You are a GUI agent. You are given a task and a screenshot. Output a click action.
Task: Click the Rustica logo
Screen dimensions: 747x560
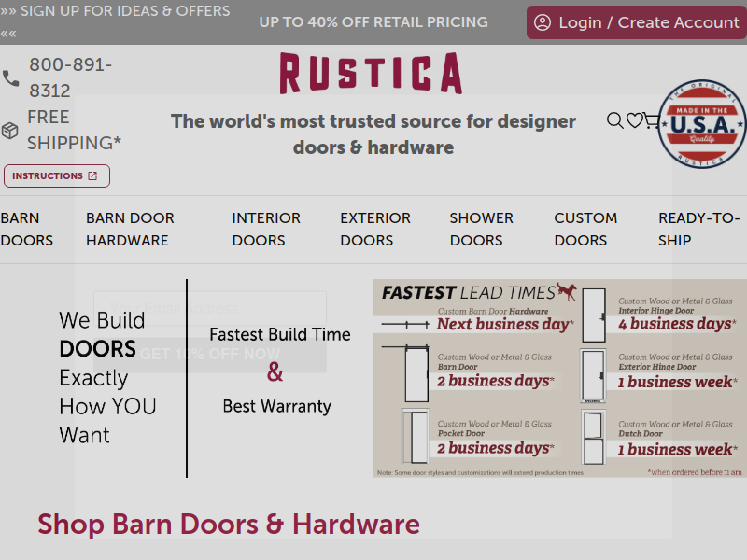click(371, 73)
